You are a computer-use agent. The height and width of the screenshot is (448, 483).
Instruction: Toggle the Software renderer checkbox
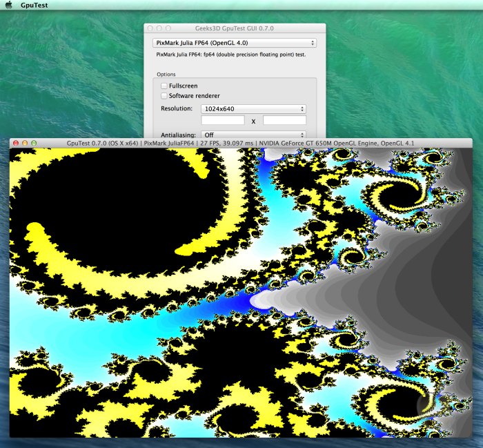pyautogui.click(x=164, y=96)
